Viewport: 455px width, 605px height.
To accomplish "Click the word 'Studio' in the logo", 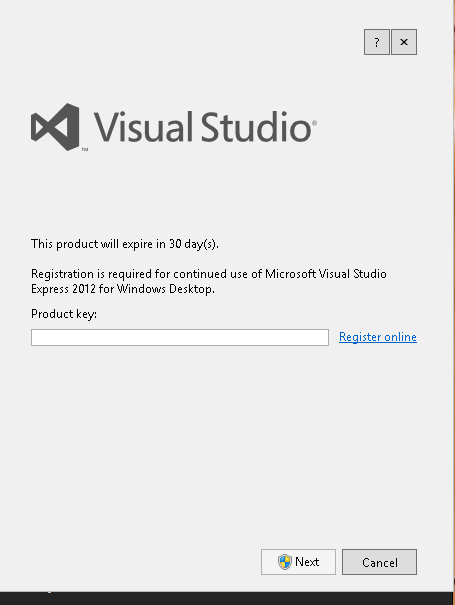I will point(256,127).
